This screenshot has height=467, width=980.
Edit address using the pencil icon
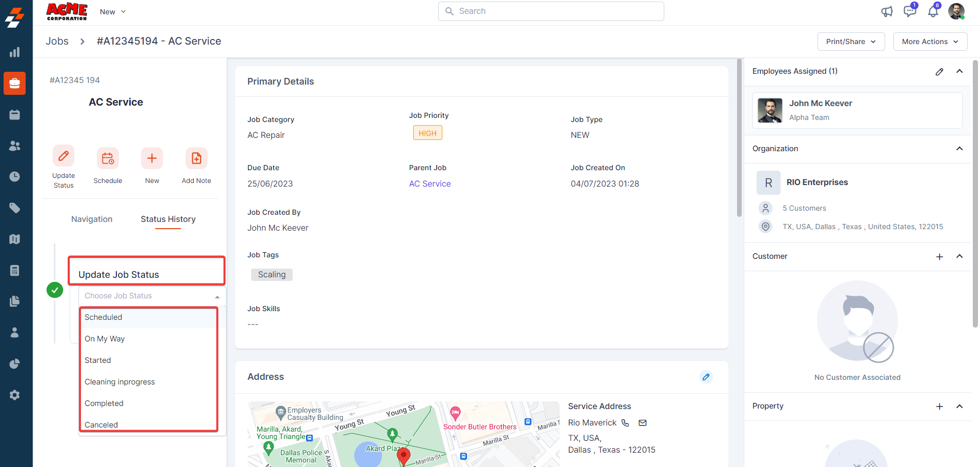pyautogui.click(x=706, y=377)
